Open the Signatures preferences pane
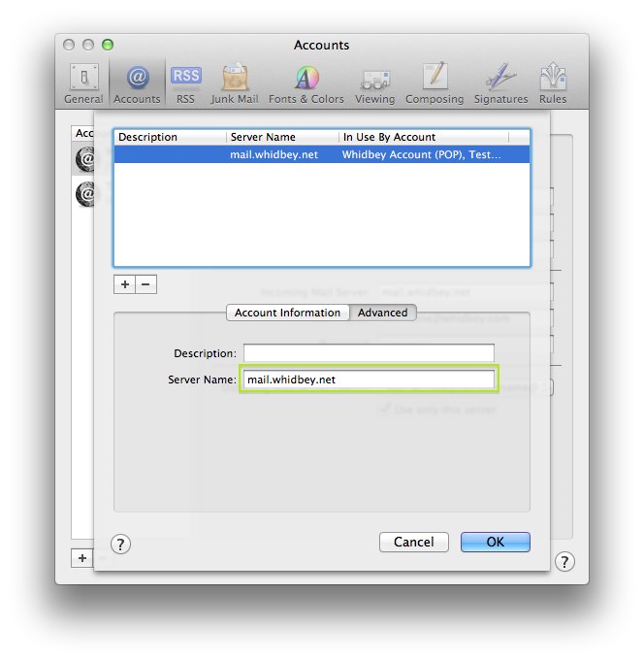 [500, 83]
